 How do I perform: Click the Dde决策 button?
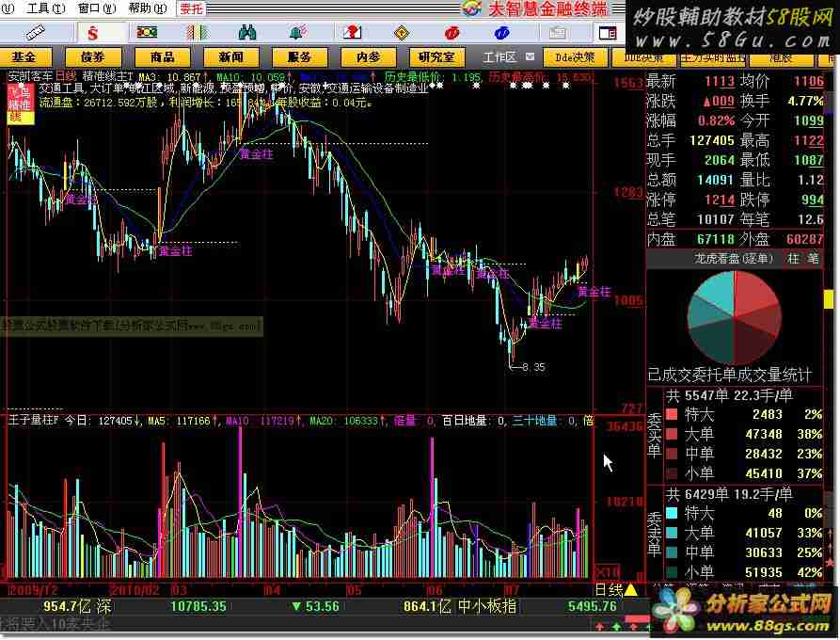point(575,56)
